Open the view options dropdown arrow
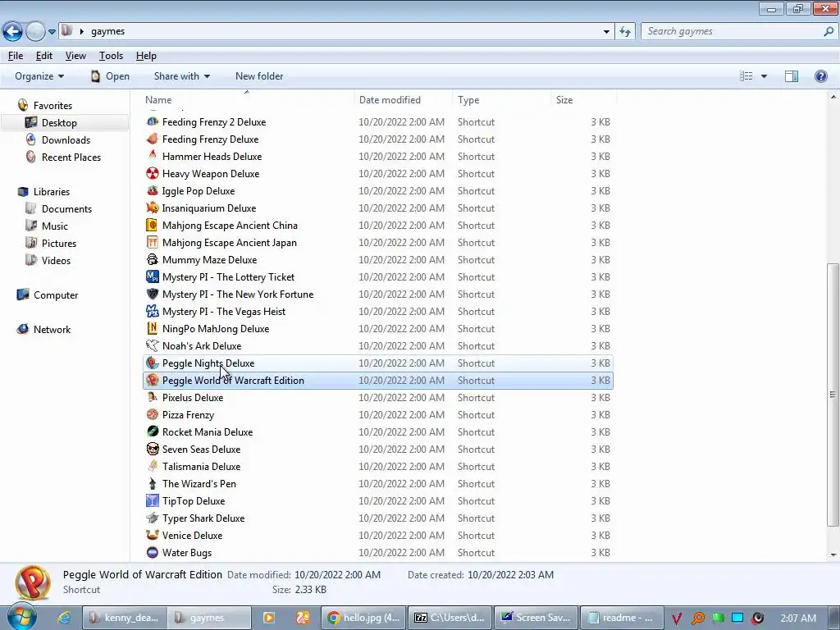840x630 pixels. (x=764, y=76)
